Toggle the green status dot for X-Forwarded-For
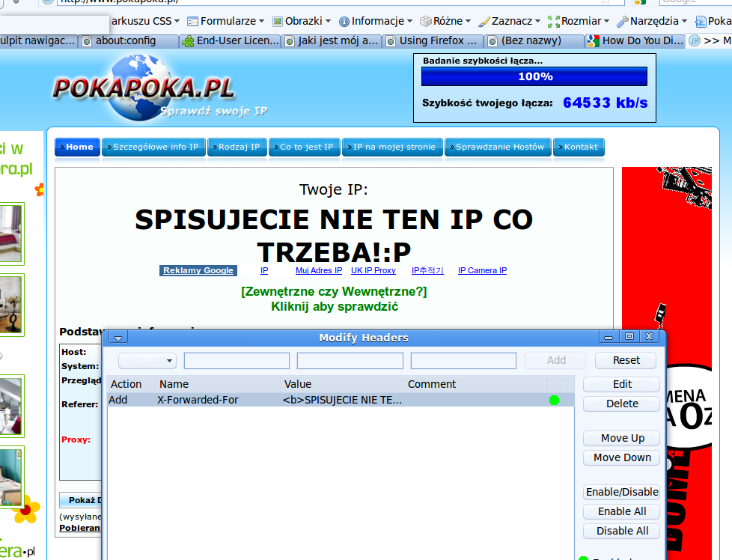This screenshot has height=560, width=732. point(554,400)
